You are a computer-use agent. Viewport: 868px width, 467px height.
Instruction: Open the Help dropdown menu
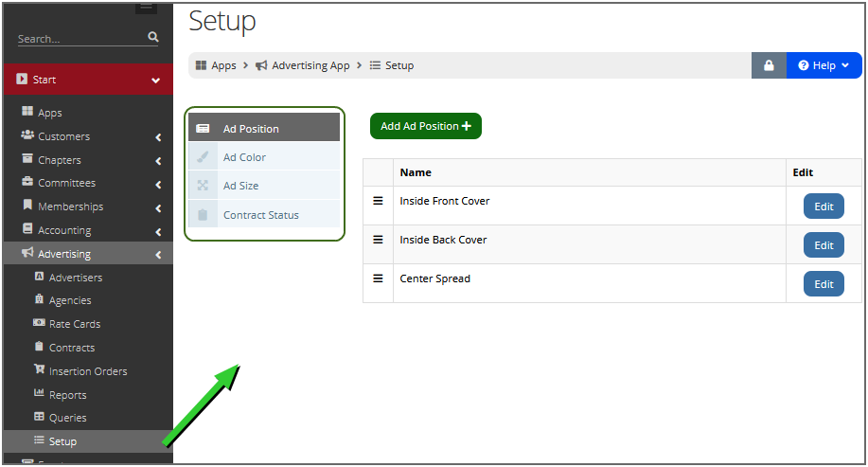824,65
